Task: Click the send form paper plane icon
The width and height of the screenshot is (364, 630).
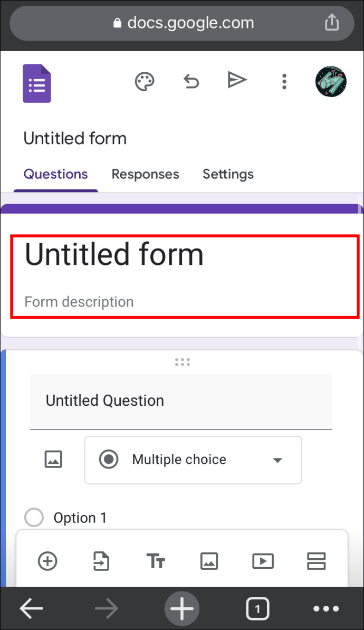Action: point(237,80)
